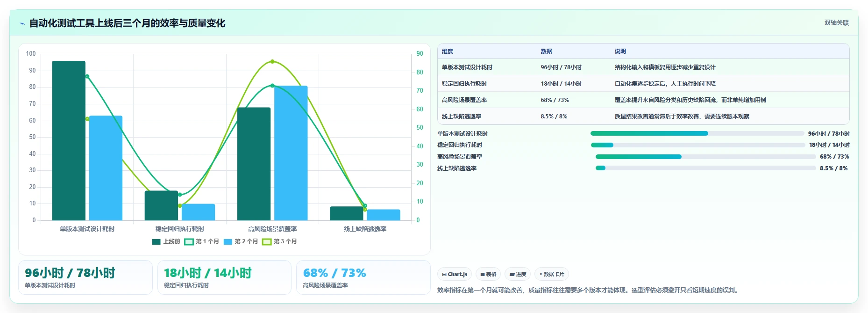
Task: Select the blue bar for 稳定回归执行耗时
Action: pyautogui.click(x=198, y=212)
